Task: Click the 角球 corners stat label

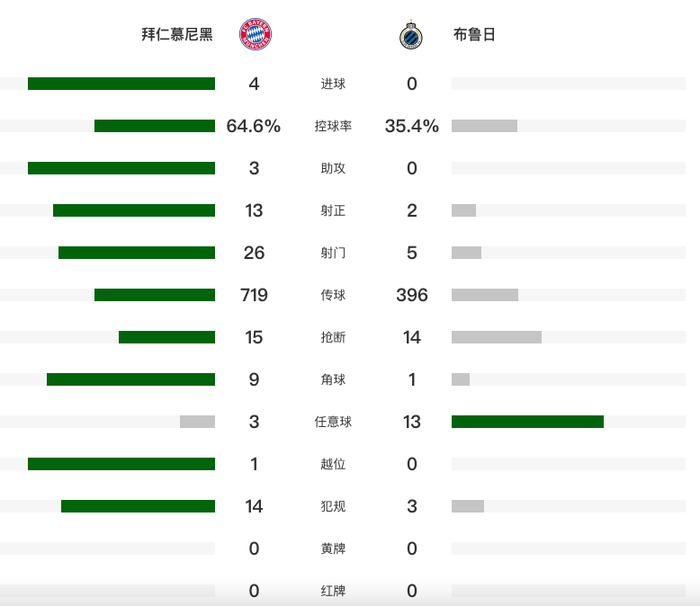Action: tap(333, 379)
